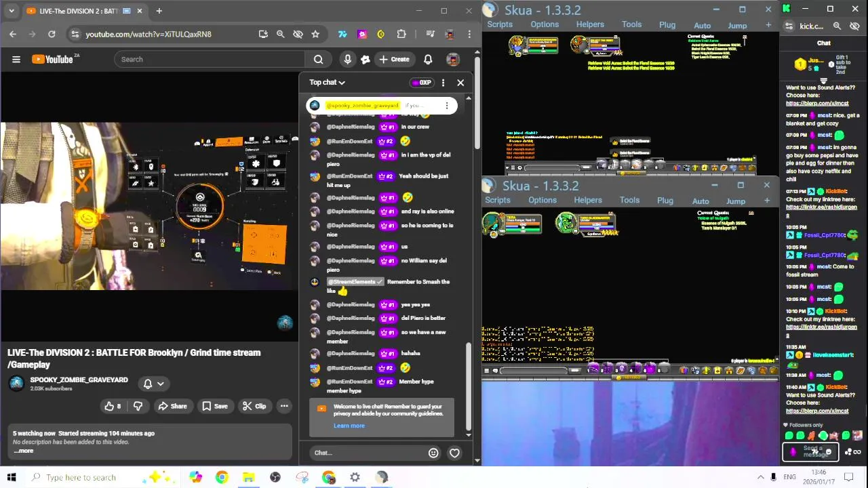Click Auto in top Skua window
The height and width of the screenshot is (488, 868).
pyautogui.click(x=703, y=26)
